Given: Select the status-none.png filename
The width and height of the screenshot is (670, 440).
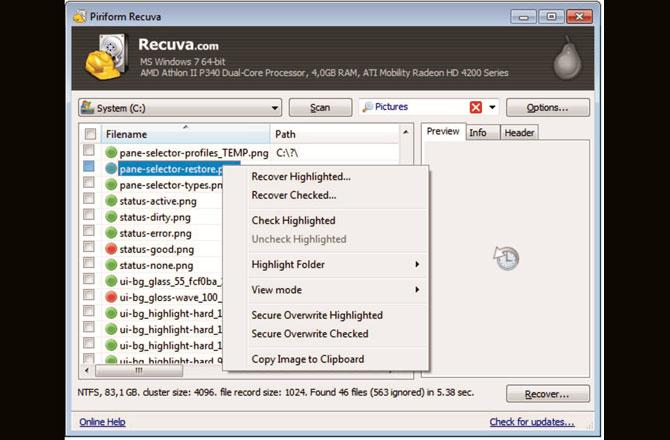Looking at the screenshot, I should 156,266.
